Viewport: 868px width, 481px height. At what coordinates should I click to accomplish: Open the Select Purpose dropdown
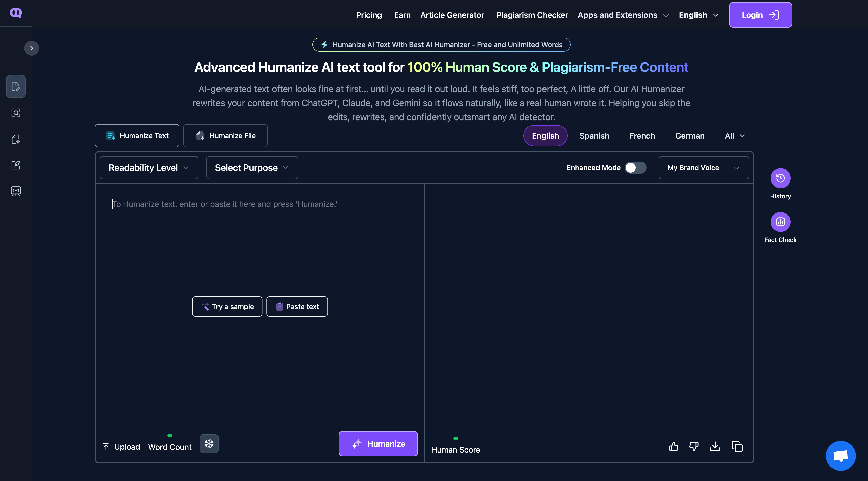[251, 167]
